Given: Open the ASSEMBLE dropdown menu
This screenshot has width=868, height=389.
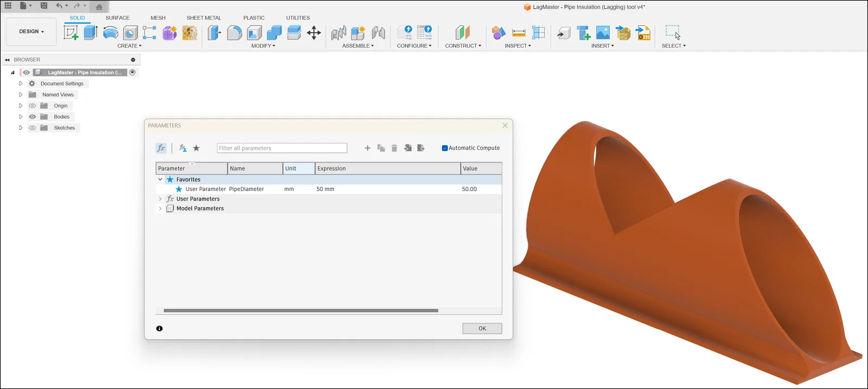Looking at the screenshot, I should 358,46.
